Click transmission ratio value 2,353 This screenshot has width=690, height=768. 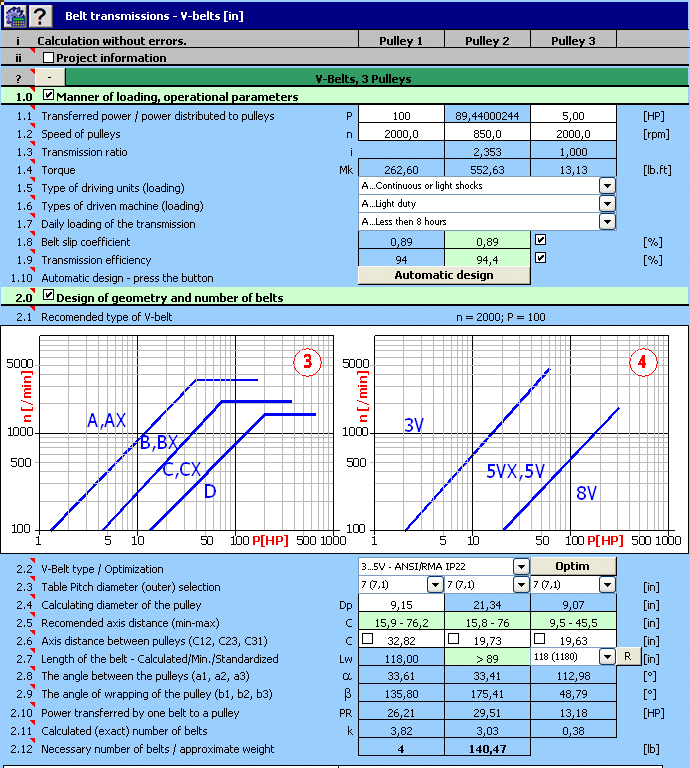point(487,152)
